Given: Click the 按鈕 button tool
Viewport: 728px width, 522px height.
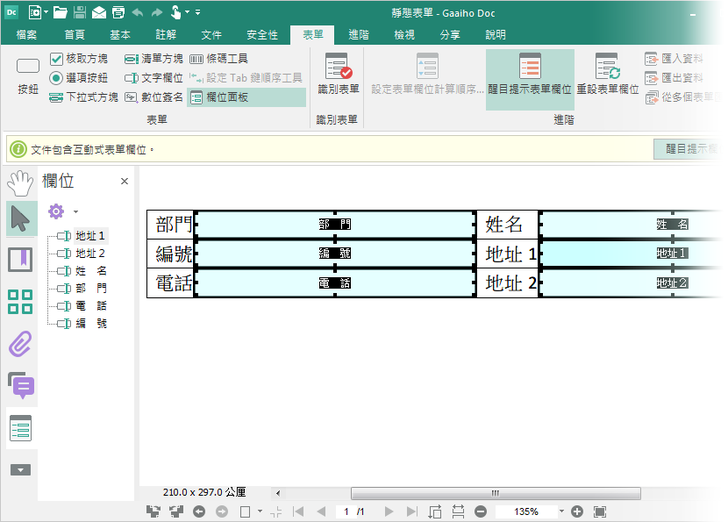Looking at the screenshot, I should point(28,75).
